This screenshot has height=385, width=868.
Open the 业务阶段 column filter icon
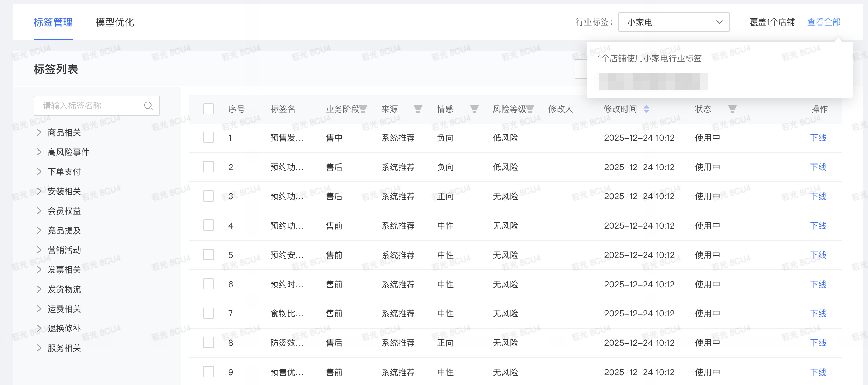click(x=363, y=110)
